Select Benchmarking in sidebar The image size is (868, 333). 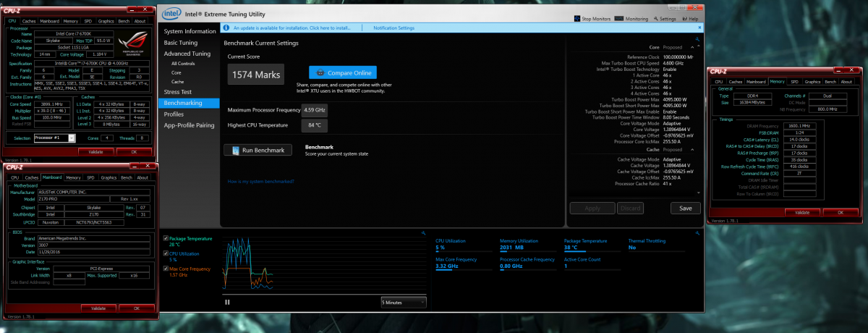point(189,104)
